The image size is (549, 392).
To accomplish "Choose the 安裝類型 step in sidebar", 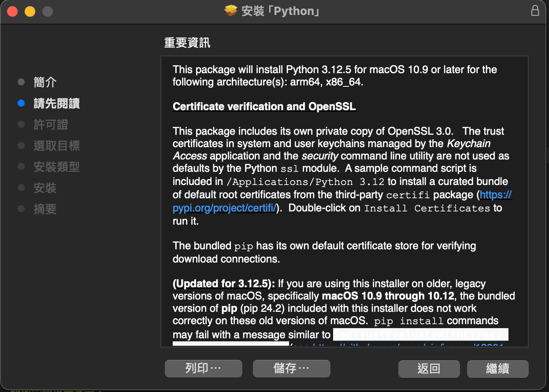I will point(56,167).
